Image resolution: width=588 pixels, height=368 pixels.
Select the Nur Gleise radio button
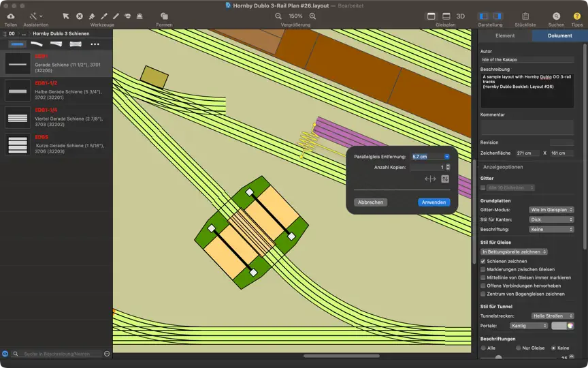(x=519, y=348)
